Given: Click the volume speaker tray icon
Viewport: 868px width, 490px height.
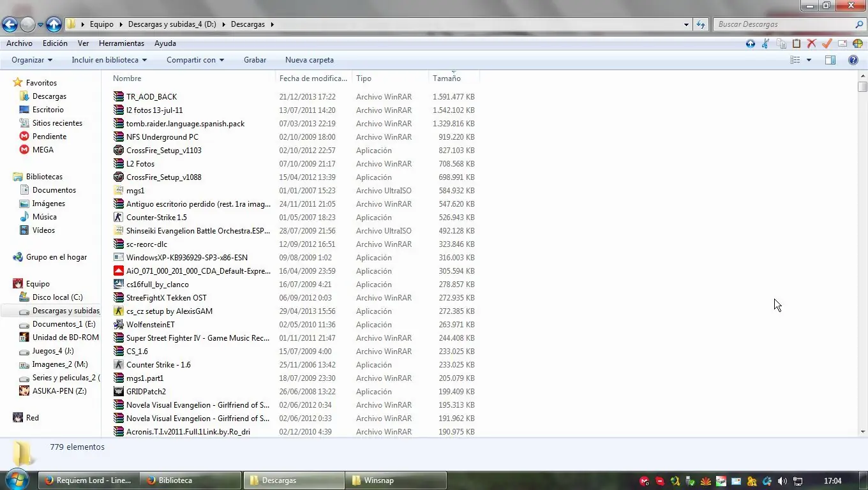Looking at the screenshot, I should click(782, 481).
